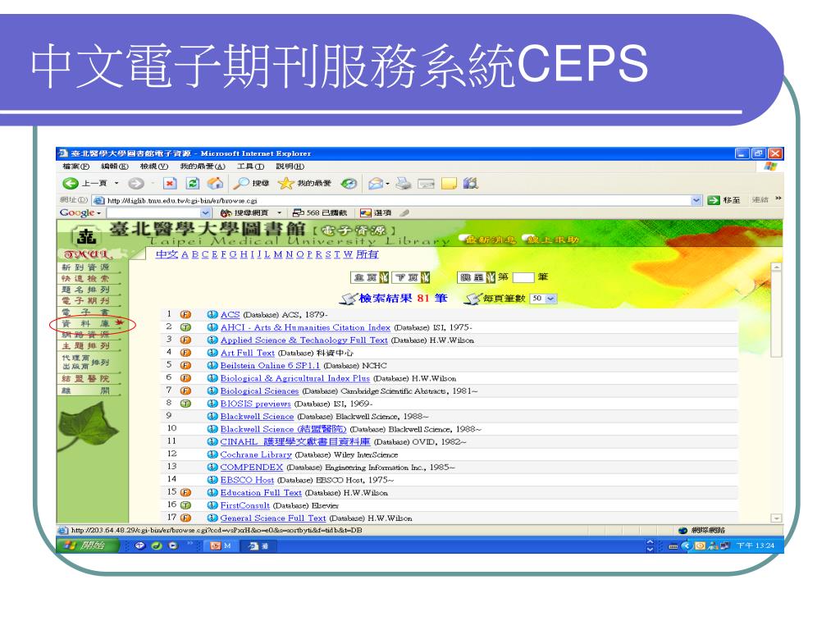Click the info icon beside ACS
The height and width of the screenshot is (630, 840).
tap(212, 314)
